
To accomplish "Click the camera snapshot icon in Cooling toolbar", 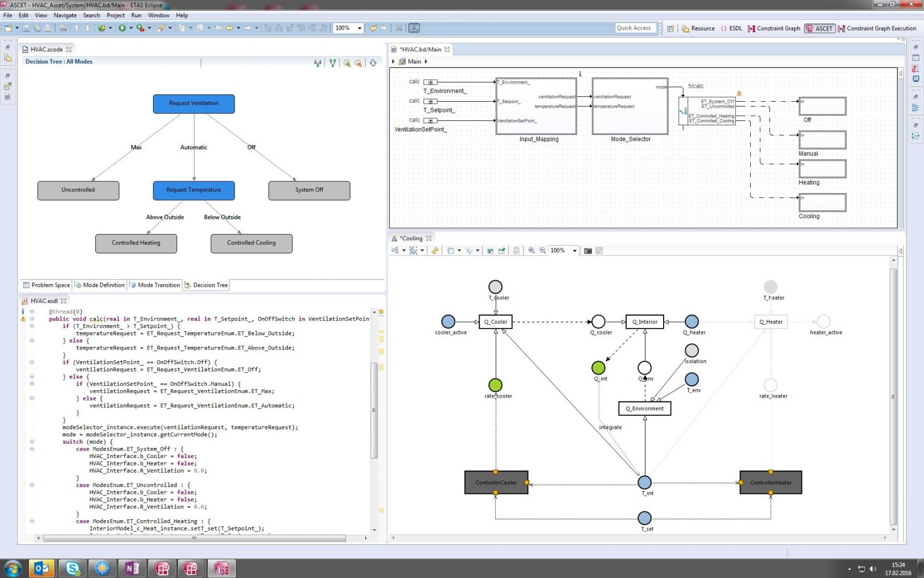I will point(588,250).
